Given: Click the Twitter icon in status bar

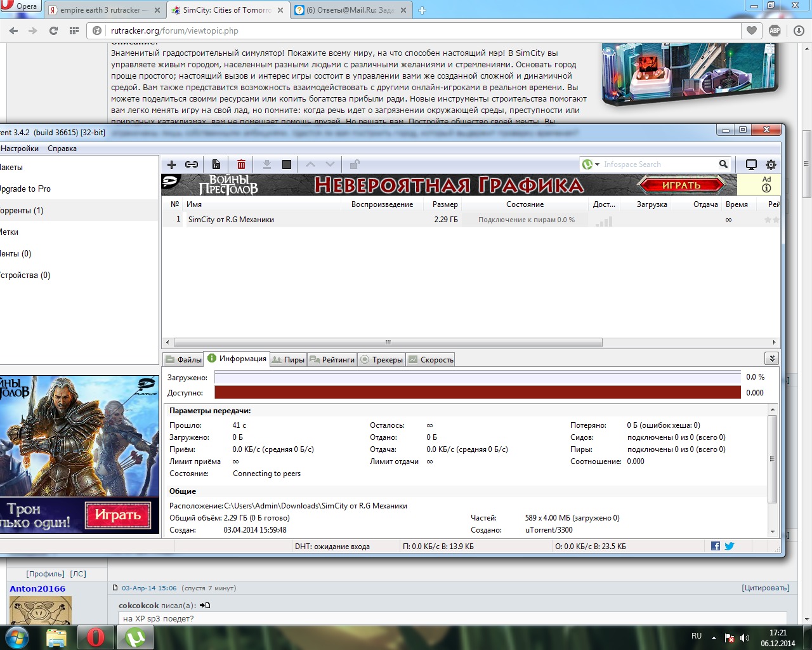Looking at the screenshot, I should [730, 546].
